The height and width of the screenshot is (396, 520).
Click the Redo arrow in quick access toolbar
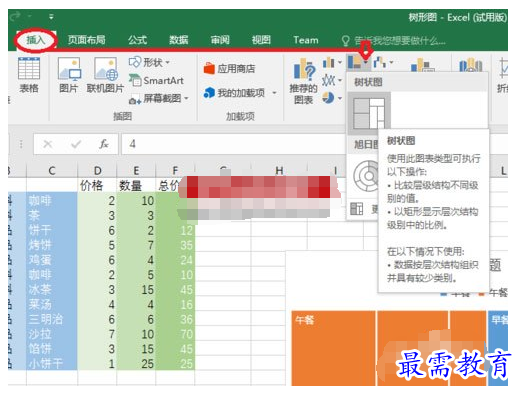(15, 16)
